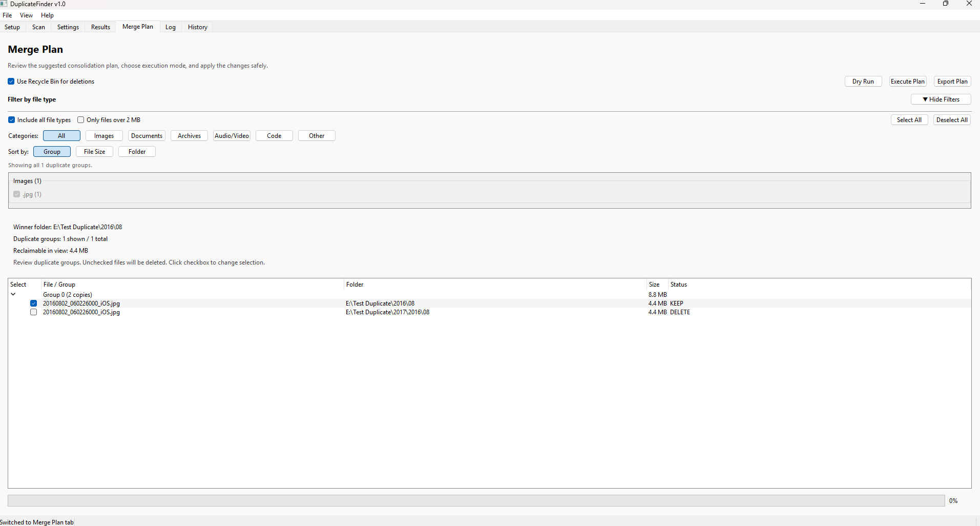Click the File / Group column header
This screenshot has width=980, height=526.
pos(192,285)
